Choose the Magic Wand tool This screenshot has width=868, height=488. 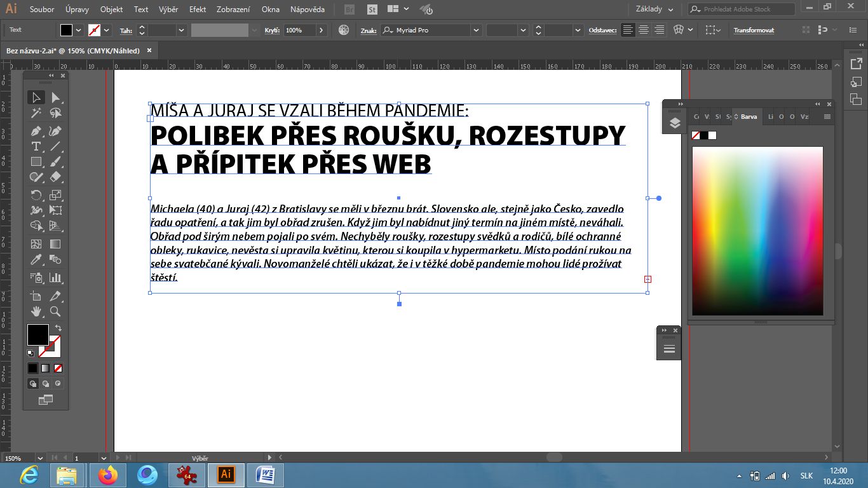(36, 114)
